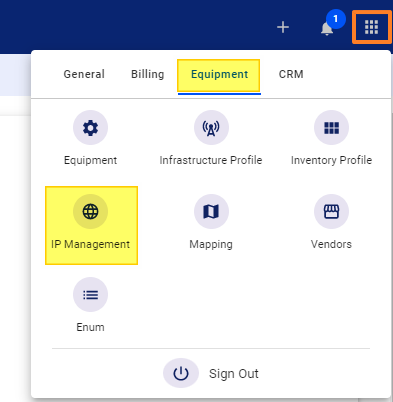Open the IP Management globe icon

(90, 211)
